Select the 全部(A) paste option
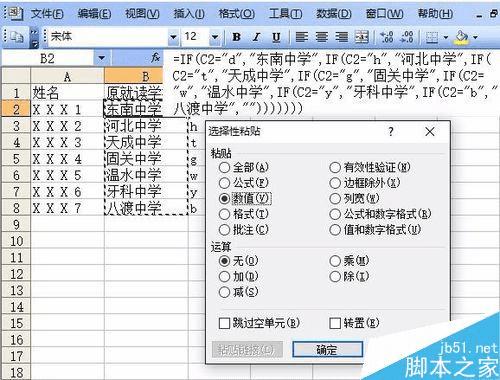500x380 pixels. (244, 167)
